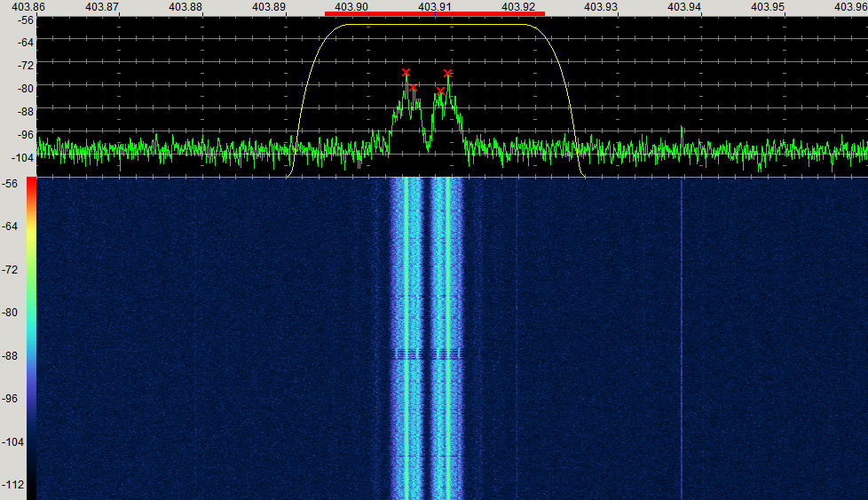Viewport: 868px width, 500px height.
Task: Click the 403.94 frequency axis label
Action: point(684,6)
